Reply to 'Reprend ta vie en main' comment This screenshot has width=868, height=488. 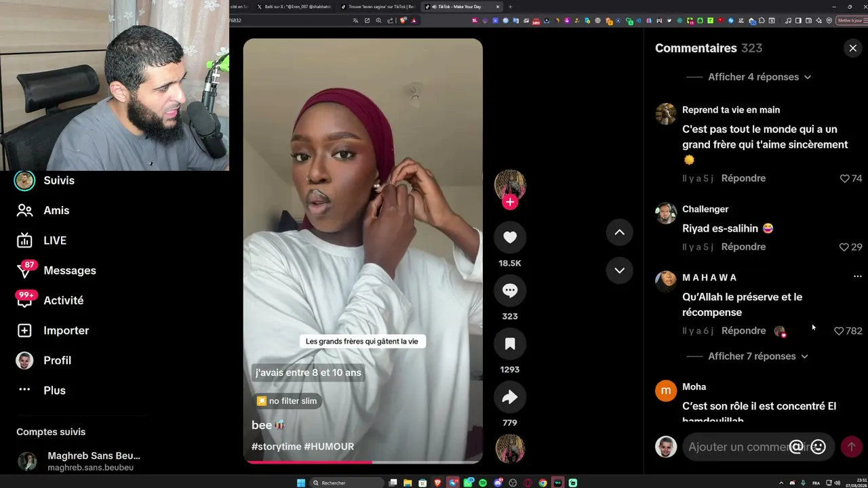(743, 178)
